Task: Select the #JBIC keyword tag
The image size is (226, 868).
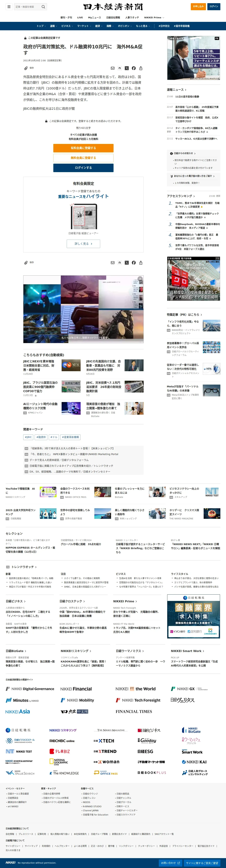Action: click(x=28, y=437)
